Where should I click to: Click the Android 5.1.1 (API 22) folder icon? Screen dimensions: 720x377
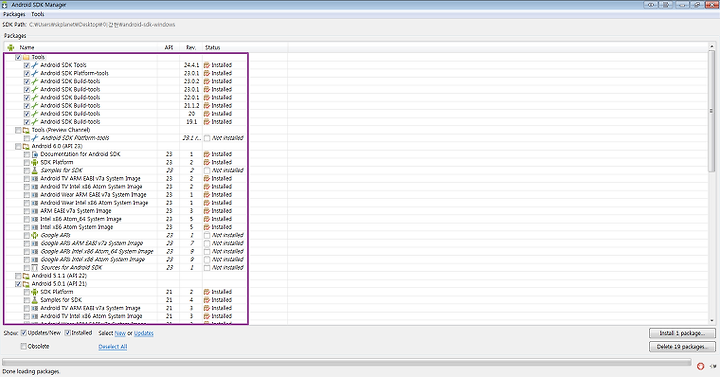point(26,276)
